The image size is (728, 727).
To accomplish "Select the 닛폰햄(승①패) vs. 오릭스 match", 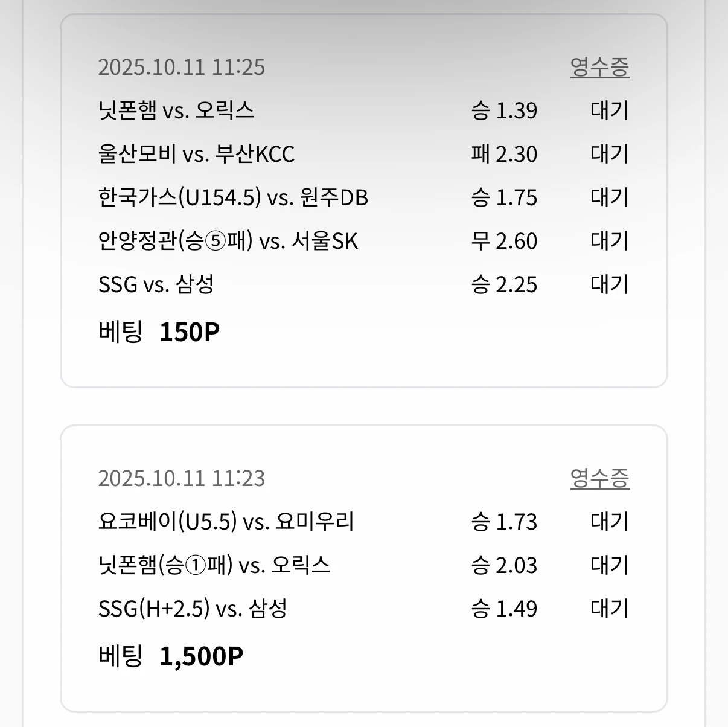I will [x=214, y=565].
